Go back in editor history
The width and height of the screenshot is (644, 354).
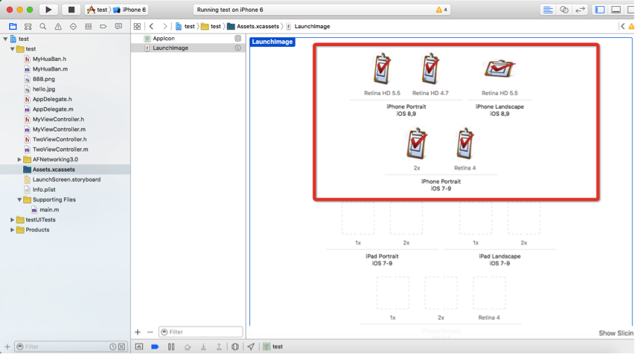[x=152, y=26]
